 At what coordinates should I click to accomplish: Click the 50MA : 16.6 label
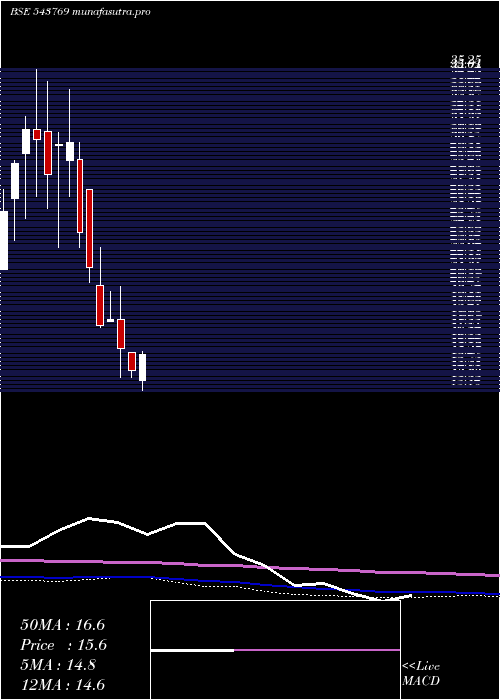(62, 625)
